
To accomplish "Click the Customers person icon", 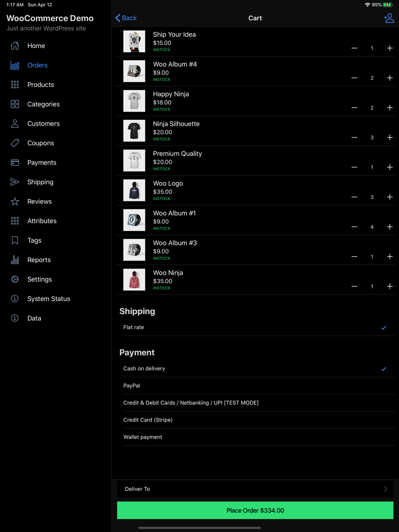I will (15, 124).
